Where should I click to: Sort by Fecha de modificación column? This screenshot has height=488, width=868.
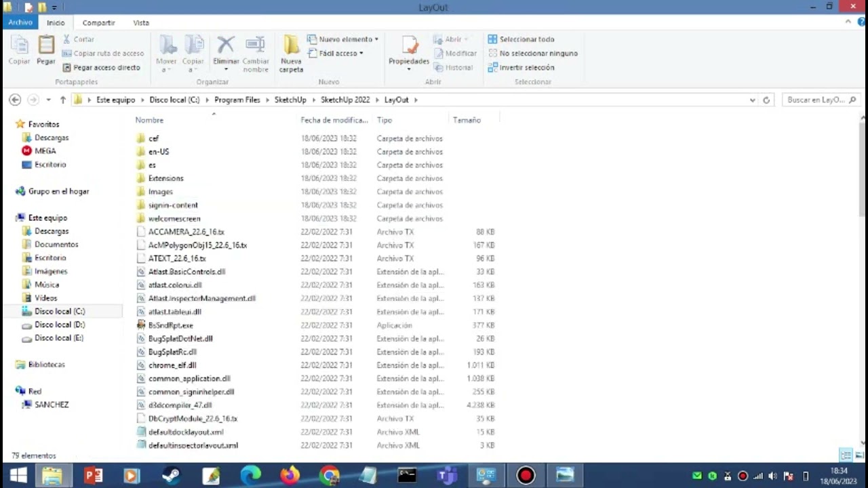[x=334, y=120]
